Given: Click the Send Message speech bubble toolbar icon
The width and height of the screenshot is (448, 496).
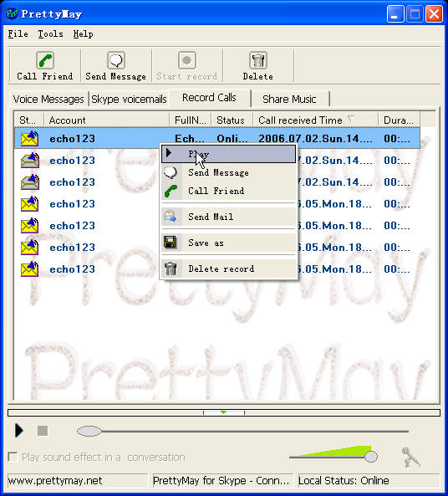Looking at the screenshot, I should pyautogui.click(x=116, y=60).
